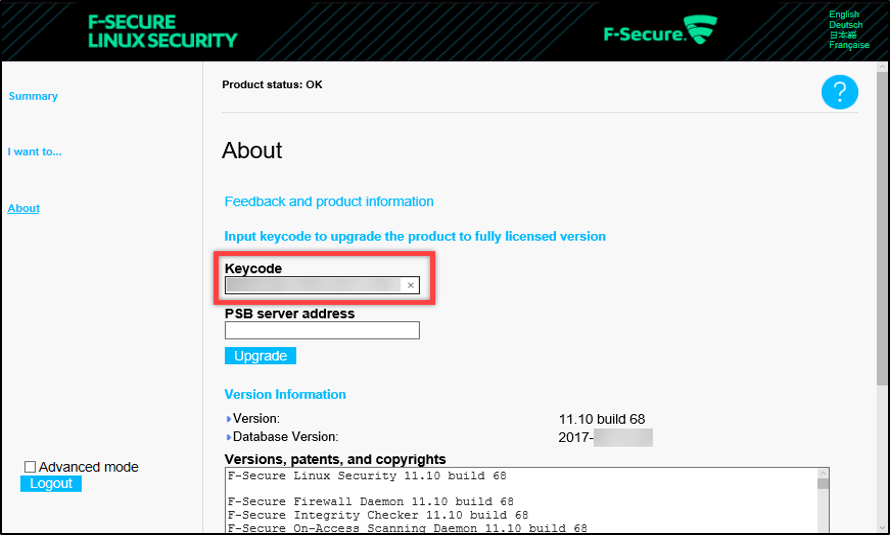Click inside the Keycode input field

pyautogui.click(x=312, y=286)
